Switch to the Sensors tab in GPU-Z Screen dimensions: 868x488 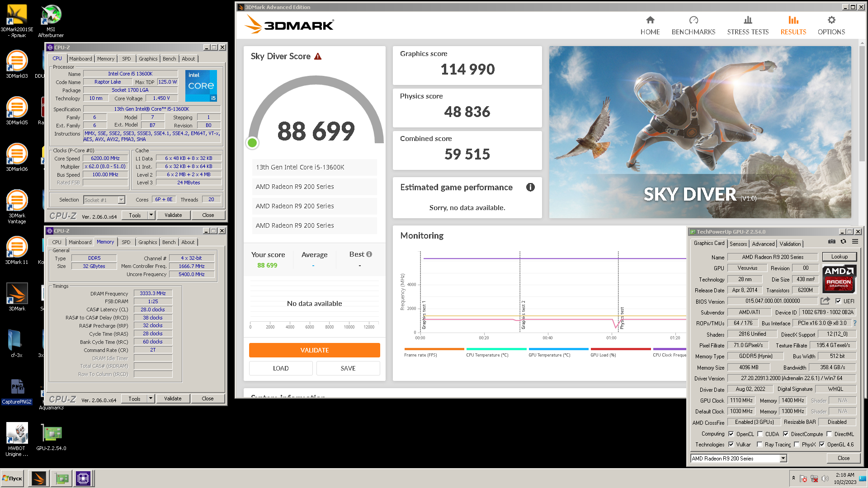pos(738,244)
